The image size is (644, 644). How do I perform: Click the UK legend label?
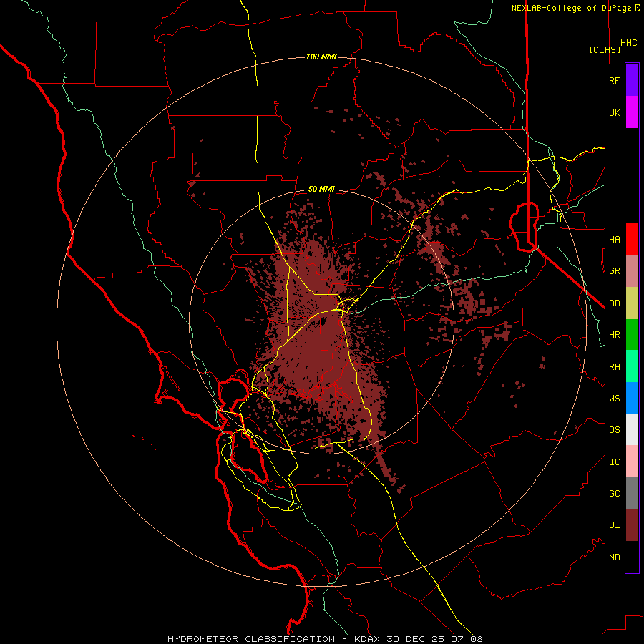(x=614, y=113)
